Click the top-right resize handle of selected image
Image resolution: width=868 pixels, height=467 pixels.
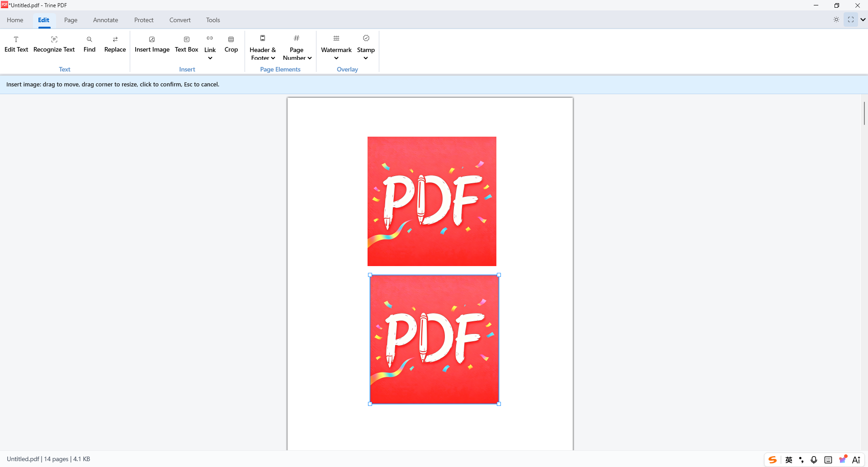coord(499,275)
